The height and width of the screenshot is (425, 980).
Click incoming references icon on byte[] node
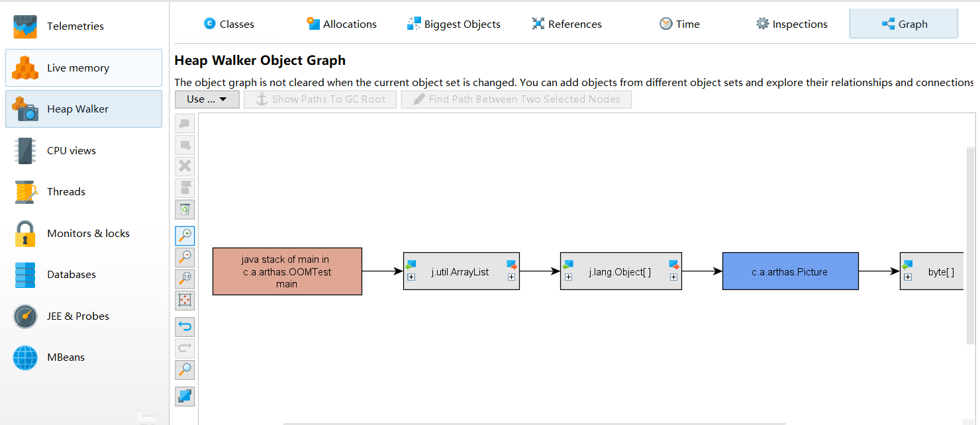click(x=907, y=265)
